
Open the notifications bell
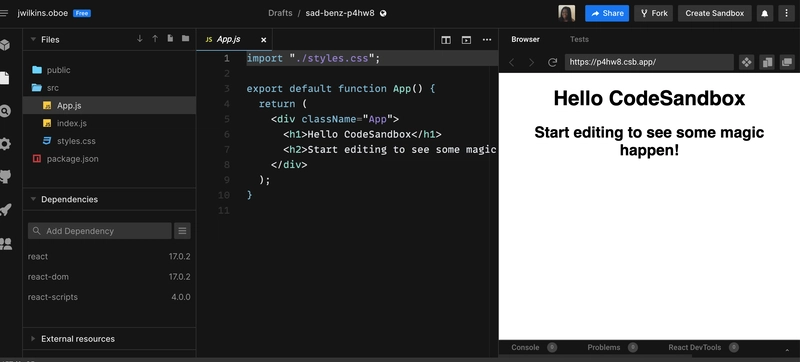(x=764, y=14)
